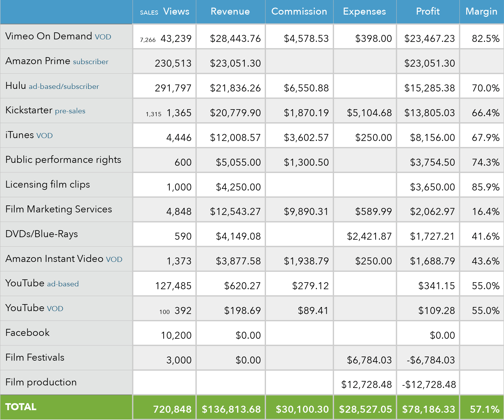Click the 16.4% margin cell
This screenshot has width=504, height=420.
[x=482, y=210]
